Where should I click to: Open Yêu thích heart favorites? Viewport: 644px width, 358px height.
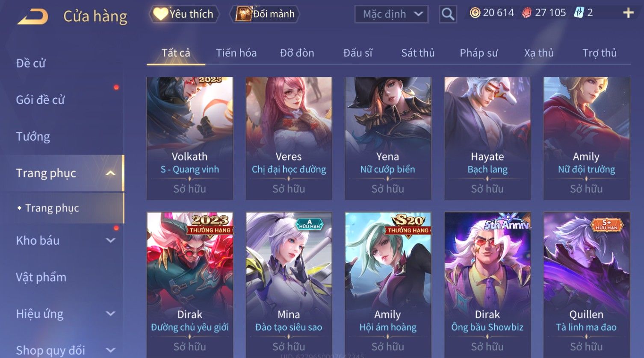pyautogui.click(x=184, y=14)
